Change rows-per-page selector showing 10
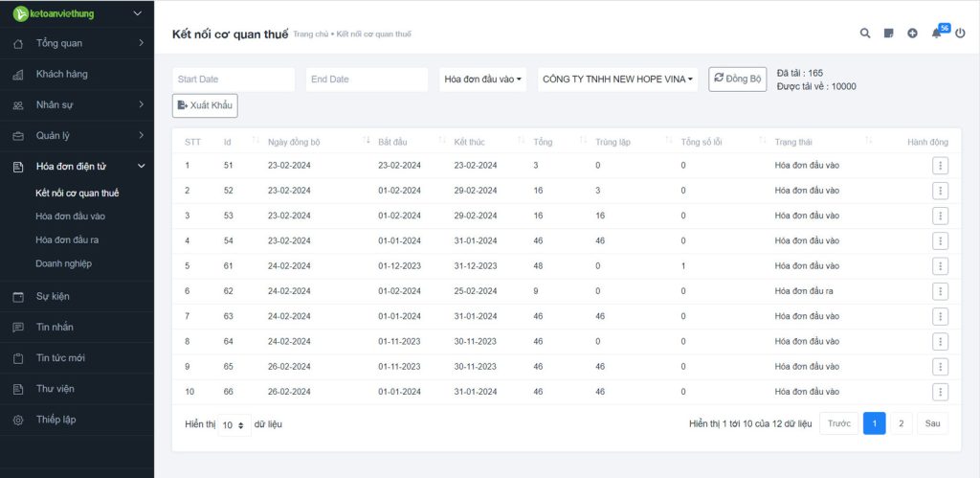 tap(234, 424)
